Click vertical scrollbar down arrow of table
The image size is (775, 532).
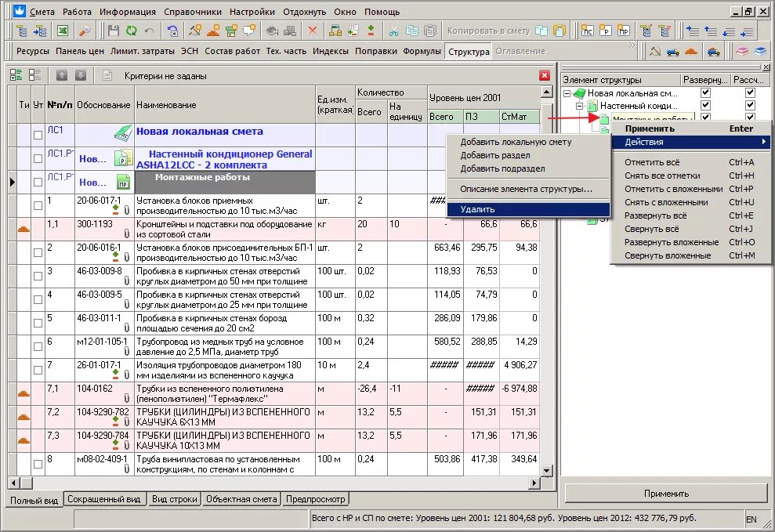point(546,470)
